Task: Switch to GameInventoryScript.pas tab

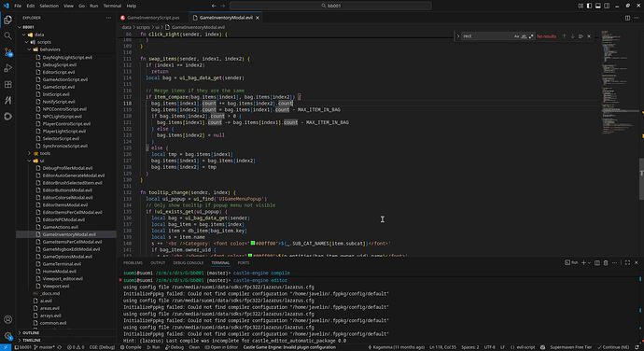Action: [153, 18]
